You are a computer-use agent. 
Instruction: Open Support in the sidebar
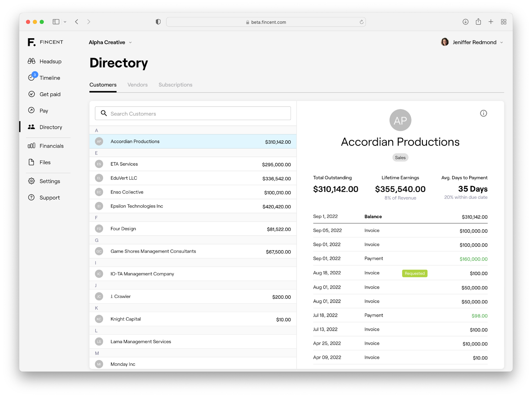50,198
